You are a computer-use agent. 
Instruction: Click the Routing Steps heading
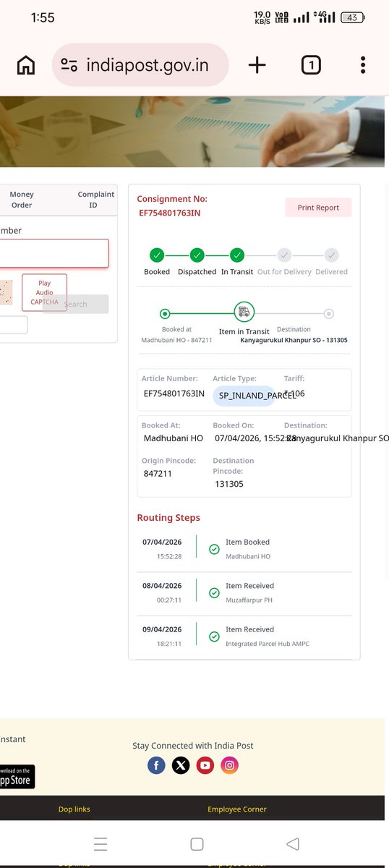(168, 518)
